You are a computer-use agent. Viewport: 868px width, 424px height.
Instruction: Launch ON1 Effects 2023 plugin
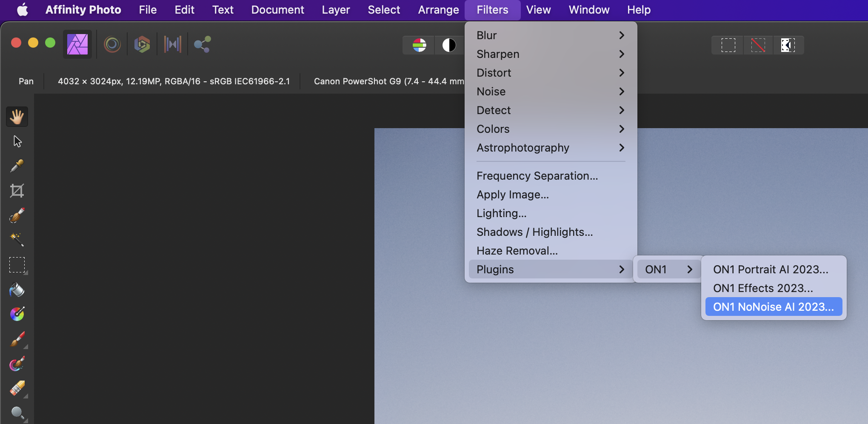(x=774, y=288)
